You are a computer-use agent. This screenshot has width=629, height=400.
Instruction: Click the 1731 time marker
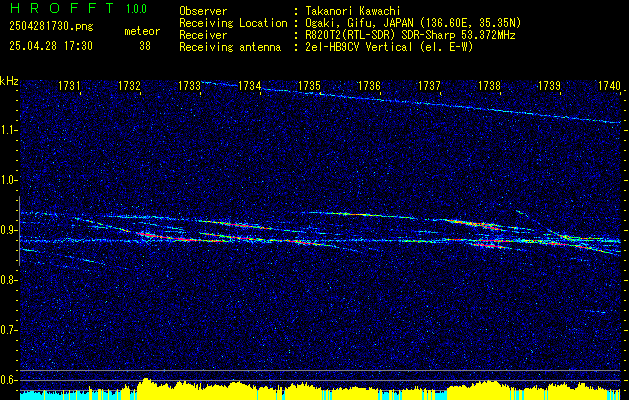pyautogui.click(x=69, y=86)
